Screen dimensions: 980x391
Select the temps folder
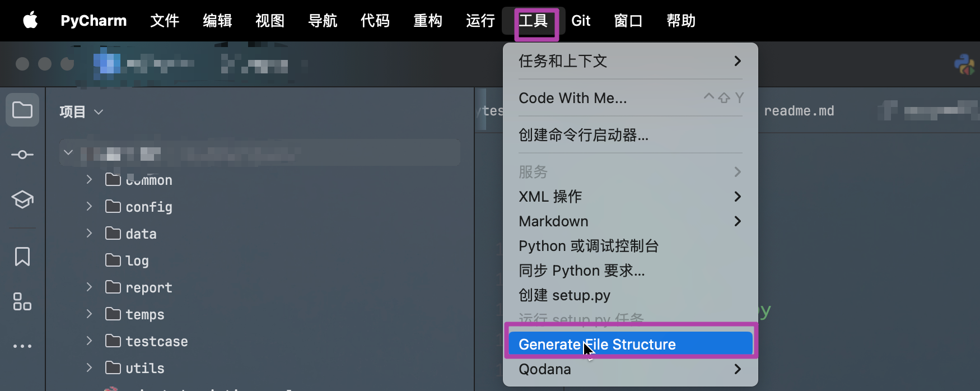[135, 314]
